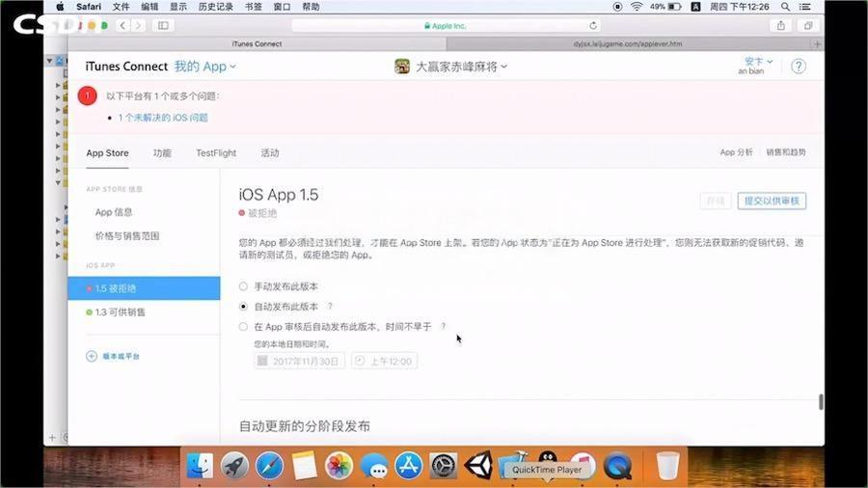Switch to TestFlight tab

pos(216,152)
